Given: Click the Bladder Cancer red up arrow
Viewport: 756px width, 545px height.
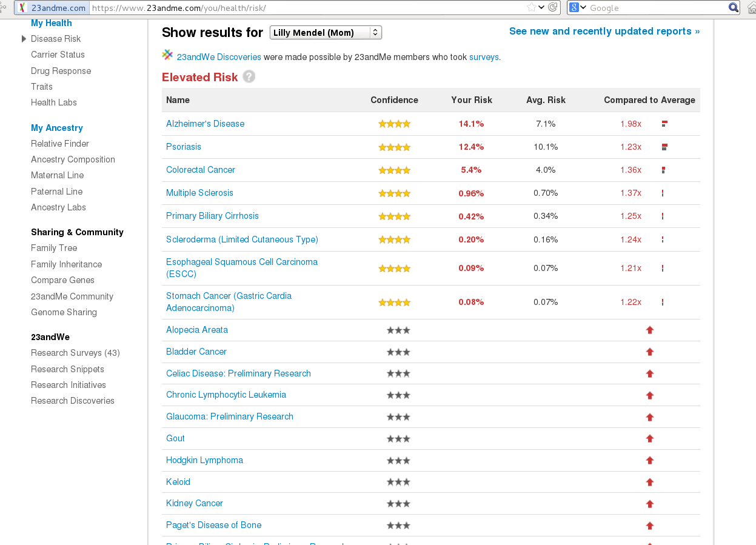Looking at the screenshot, I should click(650, 352).
